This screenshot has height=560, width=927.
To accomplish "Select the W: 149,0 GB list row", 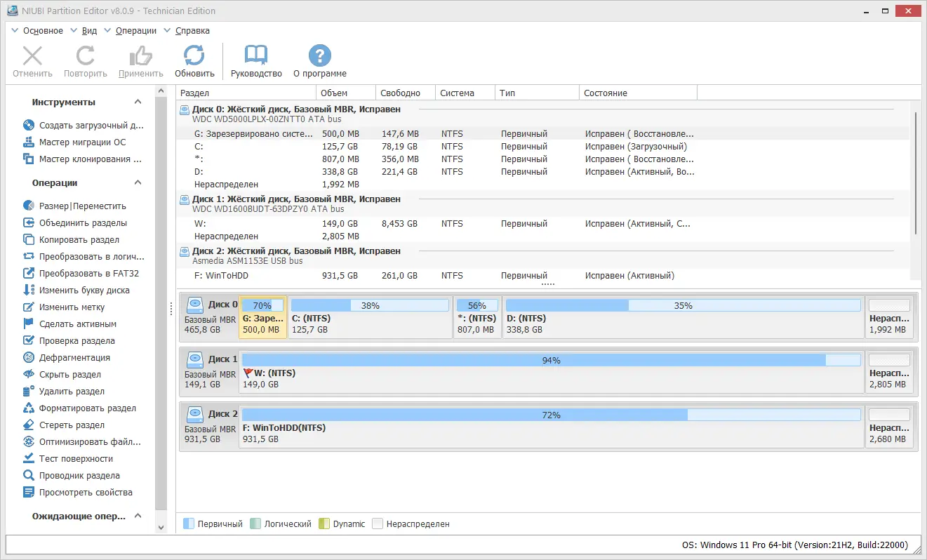I will click(x=543, y=224).
